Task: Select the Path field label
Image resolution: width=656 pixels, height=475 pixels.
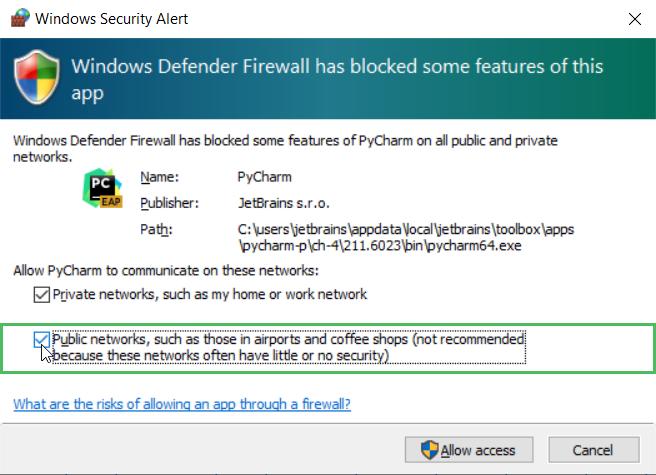Action: click(155, 229)
